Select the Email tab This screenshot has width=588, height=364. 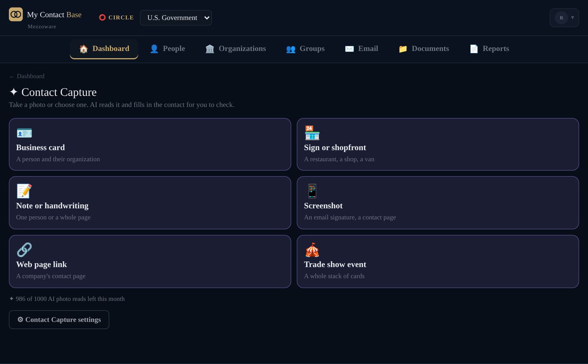coord(362,49)
